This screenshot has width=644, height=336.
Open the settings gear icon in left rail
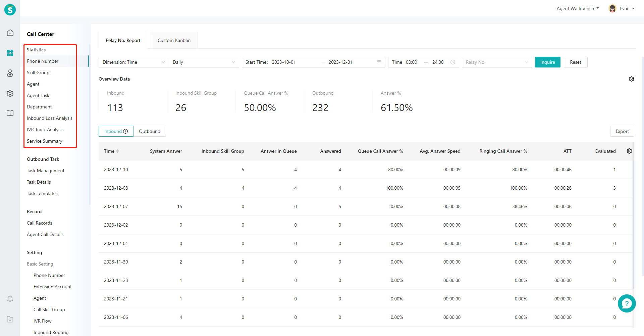tap(10, 93)
